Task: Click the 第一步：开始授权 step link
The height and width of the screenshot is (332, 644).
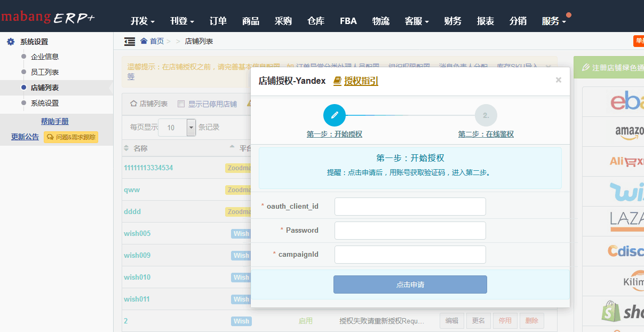Action: 335,134
